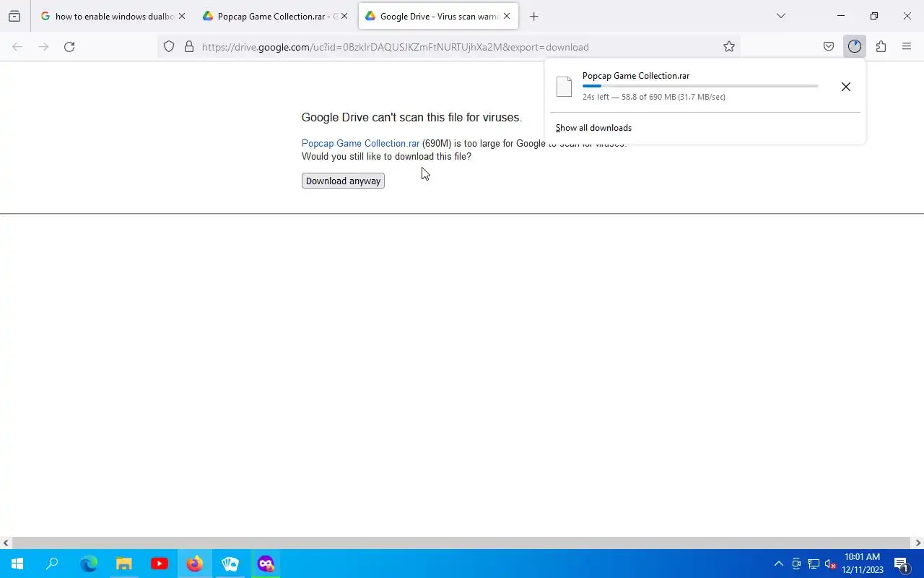Show site security lock information

[x=189, y=47]
